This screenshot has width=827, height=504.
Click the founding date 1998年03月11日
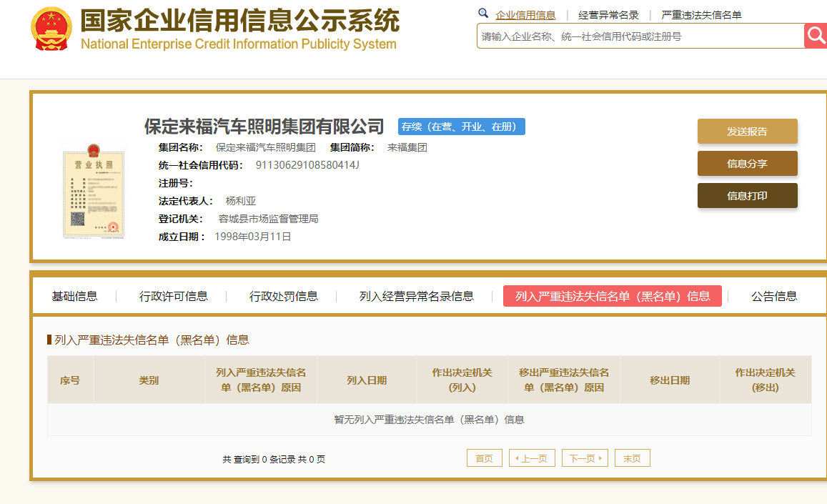(x=252, y=237)
